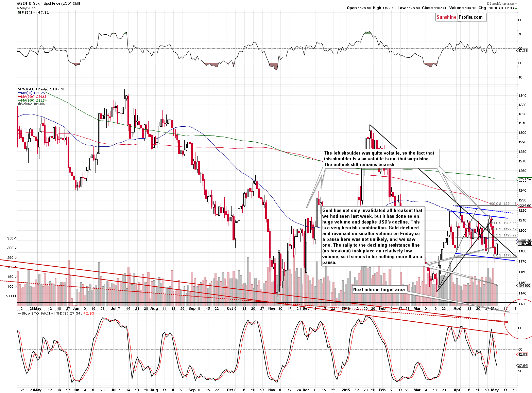Click the 90 level on RSI axis
Viewport: 532px width, 393px height.
tap(520, 20)
